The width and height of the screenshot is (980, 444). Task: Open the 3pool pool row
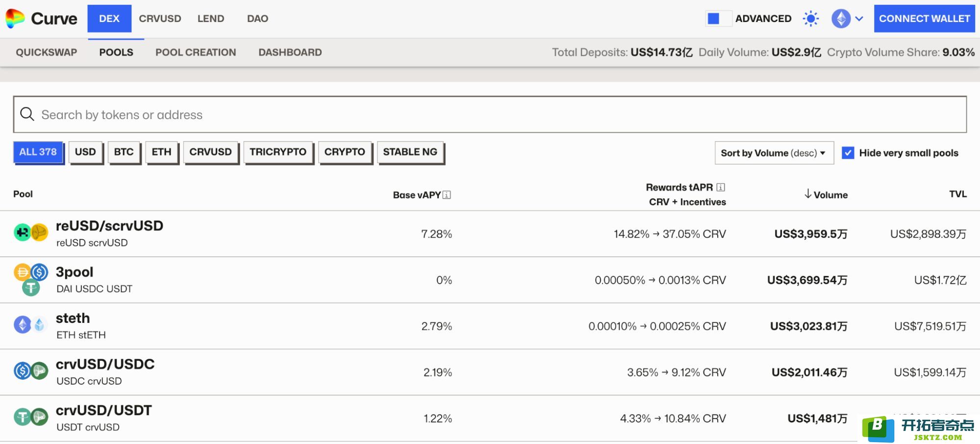click(x=490, y=280)
